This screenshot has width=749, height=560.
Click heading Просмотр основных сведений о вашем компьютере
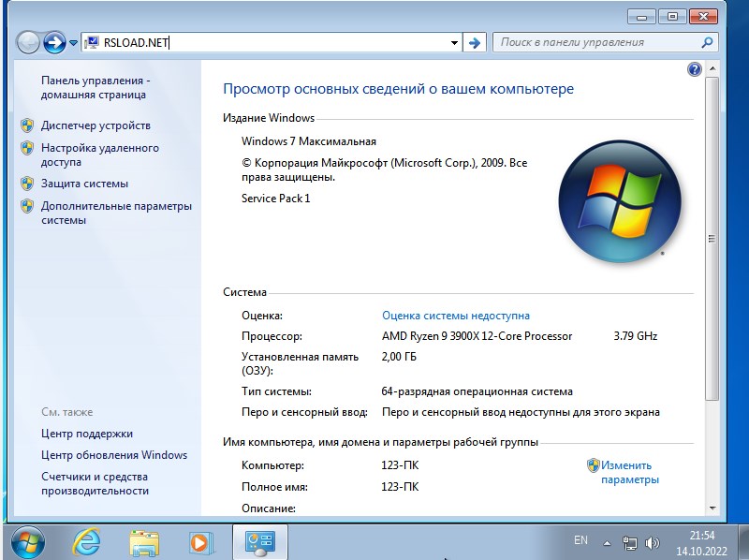click(399, 89)
